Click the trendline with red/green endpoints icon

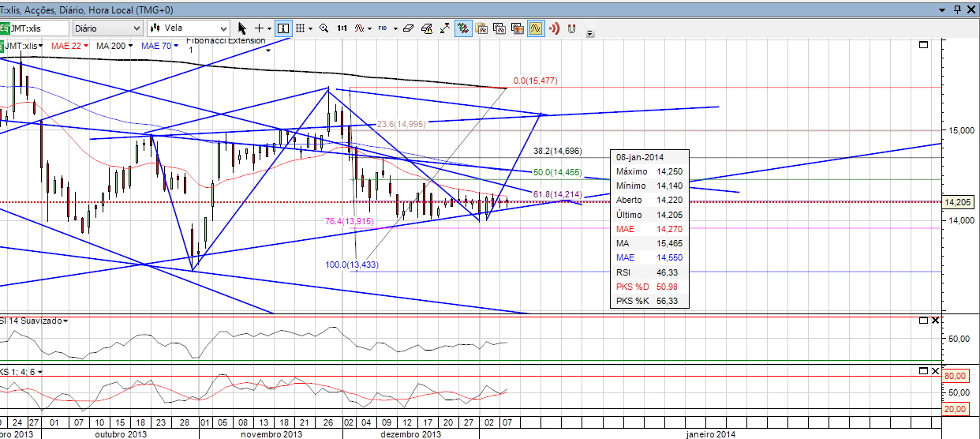point(445,28)
